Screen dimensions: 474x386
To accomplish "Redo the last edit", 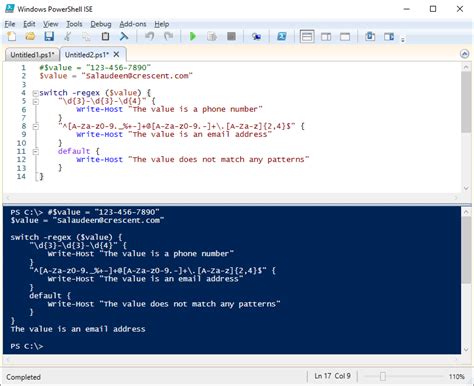I will coord(168,36).
